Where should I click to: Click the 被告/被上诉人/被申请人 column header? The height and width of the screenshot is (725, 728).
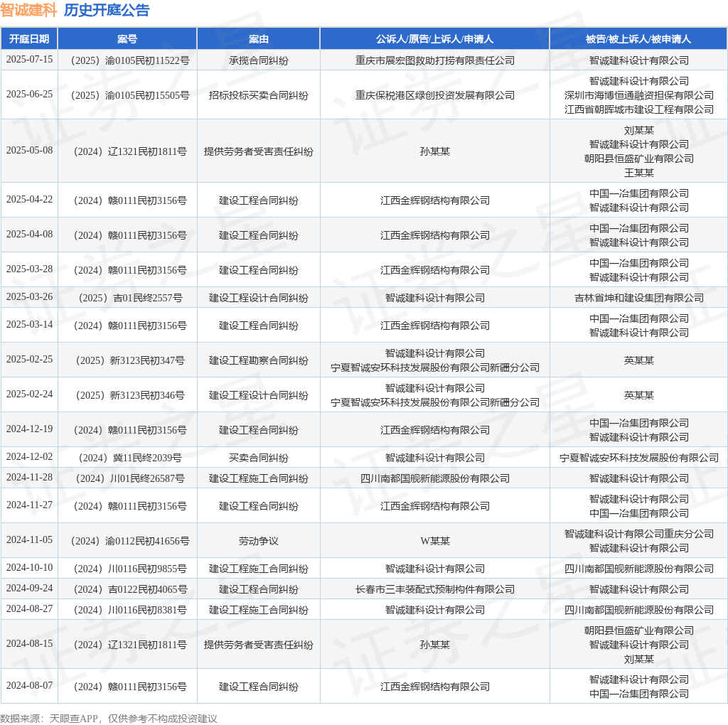[638, 39]
